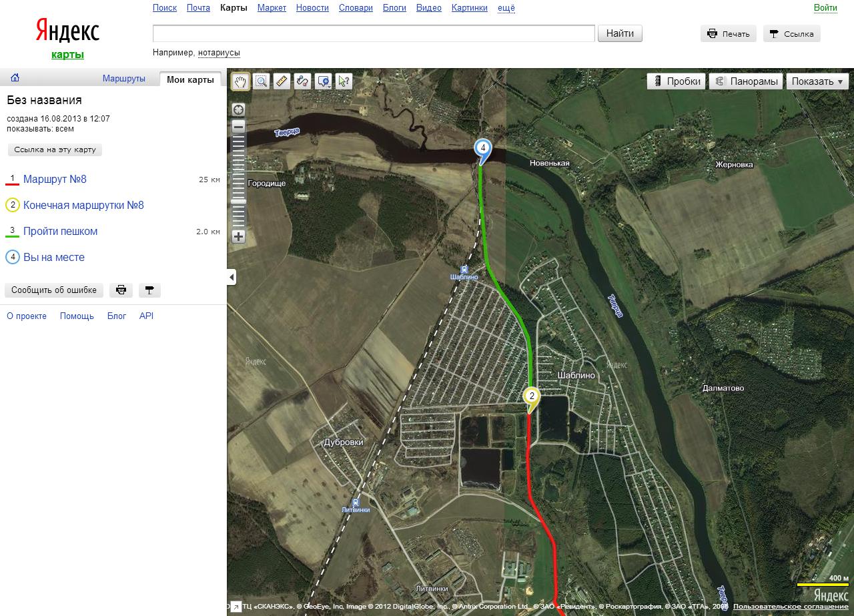The image size is (854, 616).
Task: Click the Яндекс logo
Action: pos(67,31)
